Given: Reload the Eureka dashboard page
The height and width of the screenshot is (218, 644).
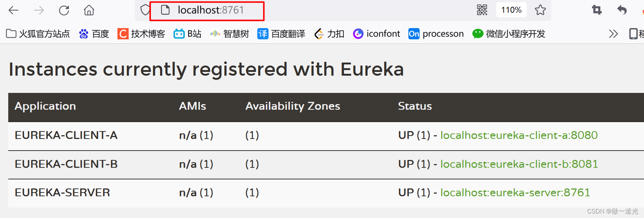Looking at the screenshot, I should (64, 10).
